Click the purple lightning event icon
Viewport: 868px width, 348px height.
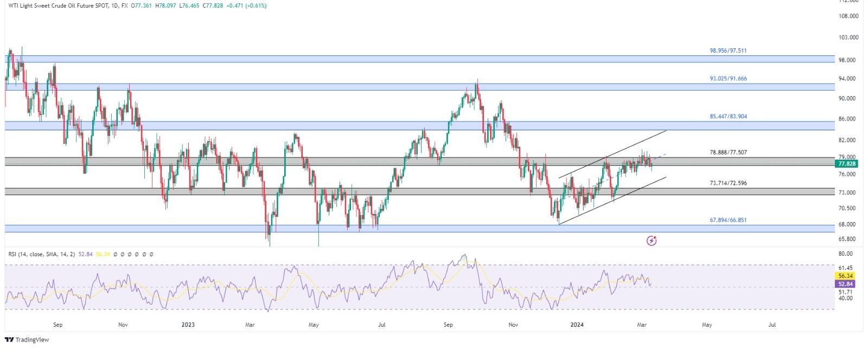[652, 241]
